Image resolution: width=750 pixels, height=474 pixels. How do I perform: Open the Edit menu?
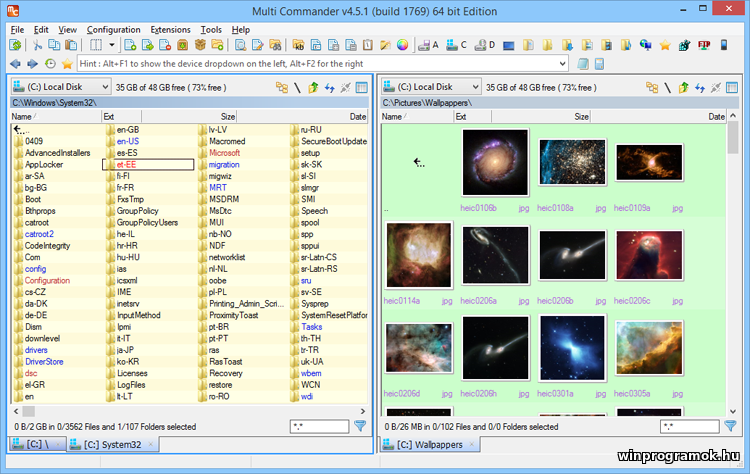(41, 30)
